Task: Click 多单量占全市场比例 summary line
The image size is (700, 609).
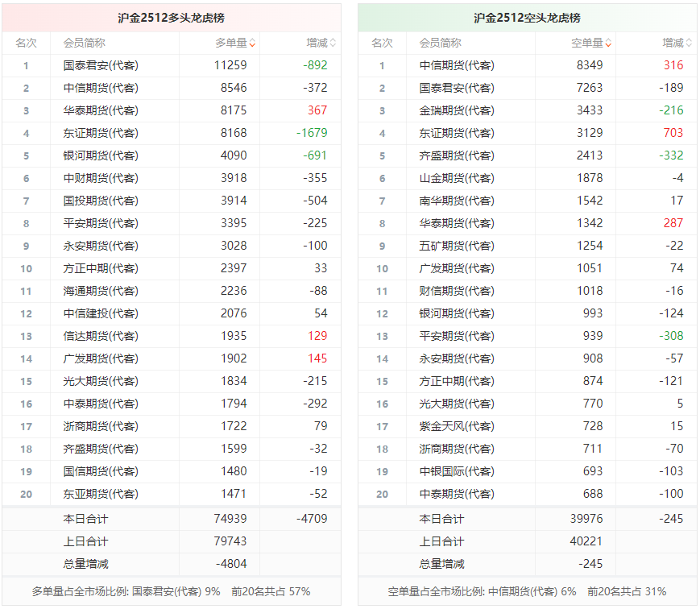Action: (171, 591)
